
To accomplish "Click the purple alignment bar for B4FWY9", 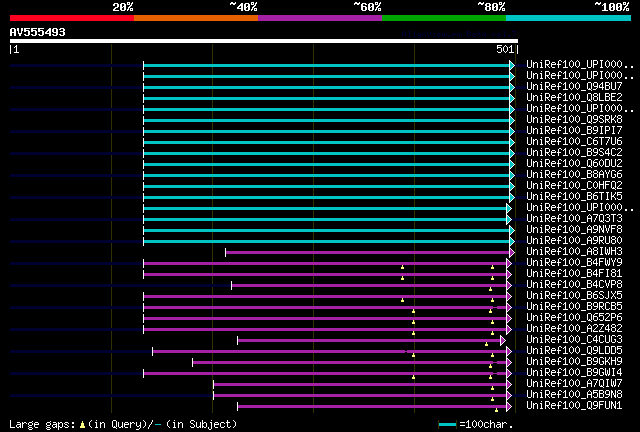I will 326,264.
